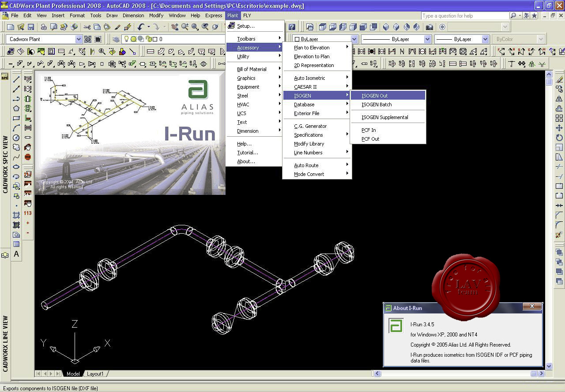Expand the CAESAR II submenu
565x392 pixels.
pos(317,87)
